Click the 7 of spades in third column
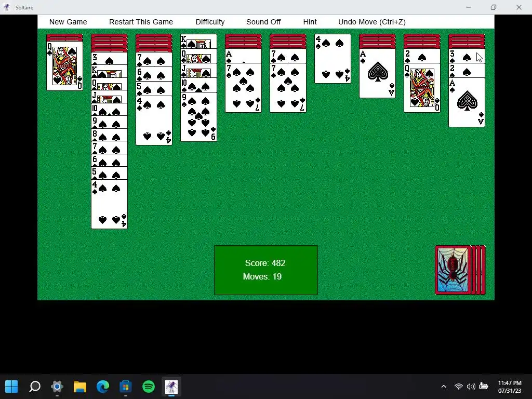The image size is (532, 399). [154, 59]
